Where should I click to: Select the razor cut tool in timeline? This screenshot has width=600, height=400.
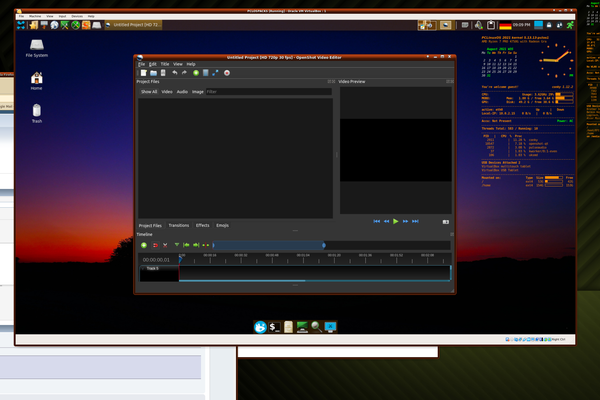[166, 245]
